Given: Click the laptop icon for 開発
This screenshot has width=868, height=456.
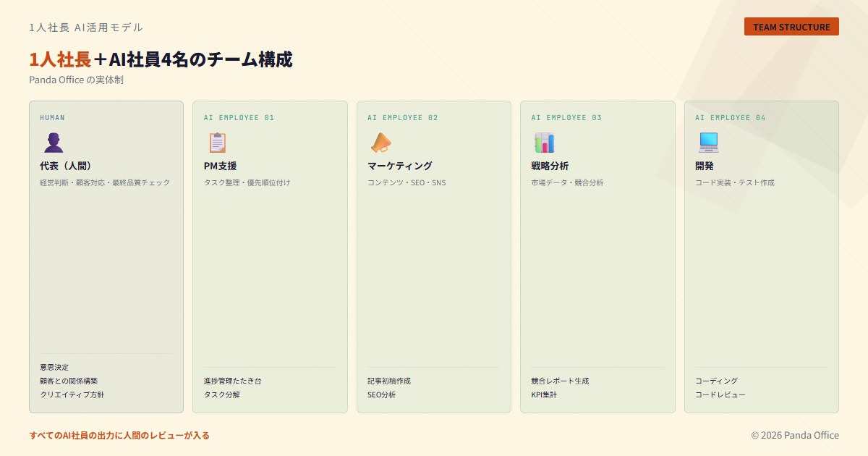Looking at the screenshot, I should pos(708,143).
